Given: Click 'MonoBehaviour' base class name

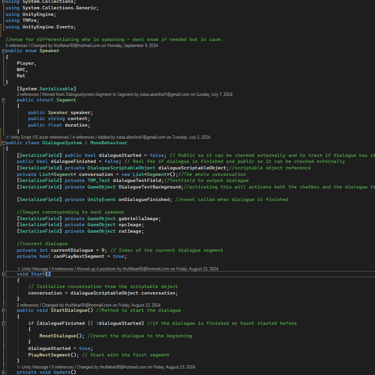Looking at the screenshot, I should pos(108,143).
